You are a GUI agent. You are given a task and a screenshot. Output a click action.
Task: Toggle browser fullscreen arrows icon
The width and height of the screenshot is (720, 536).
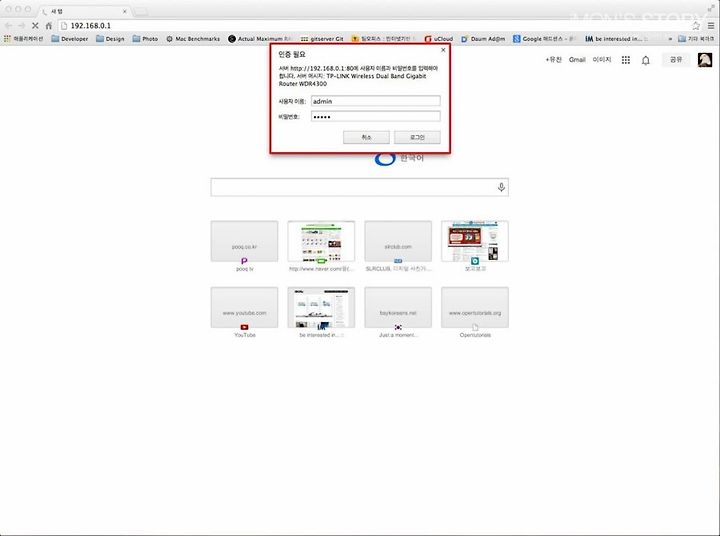[x=711, y=8]
